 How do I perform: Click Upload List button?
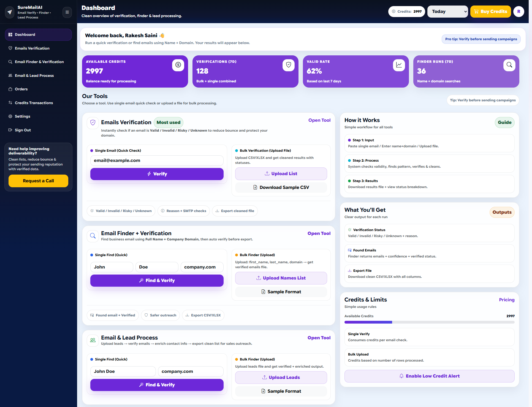281,174
